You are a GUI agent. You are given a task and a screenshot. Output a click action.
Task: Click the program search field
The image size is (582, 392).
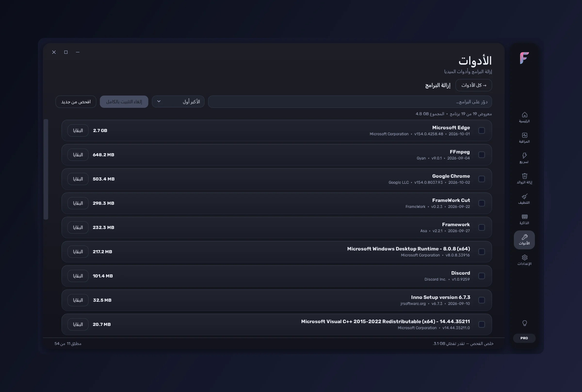click(x=350, y=102)
